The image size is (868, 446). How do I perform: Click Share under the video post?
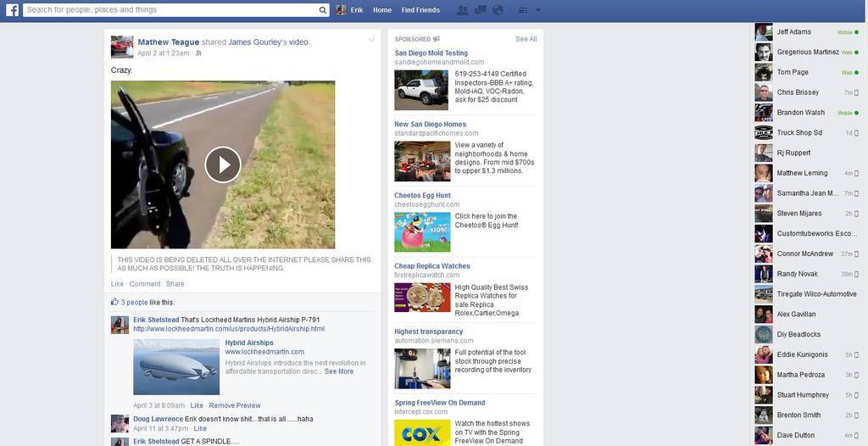[175, 284]
